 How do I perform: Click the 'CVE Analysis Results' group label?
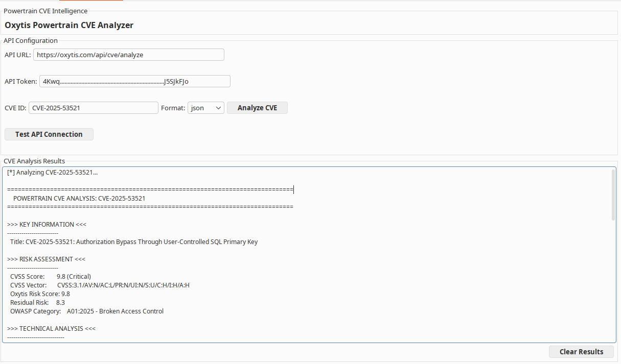34,161
